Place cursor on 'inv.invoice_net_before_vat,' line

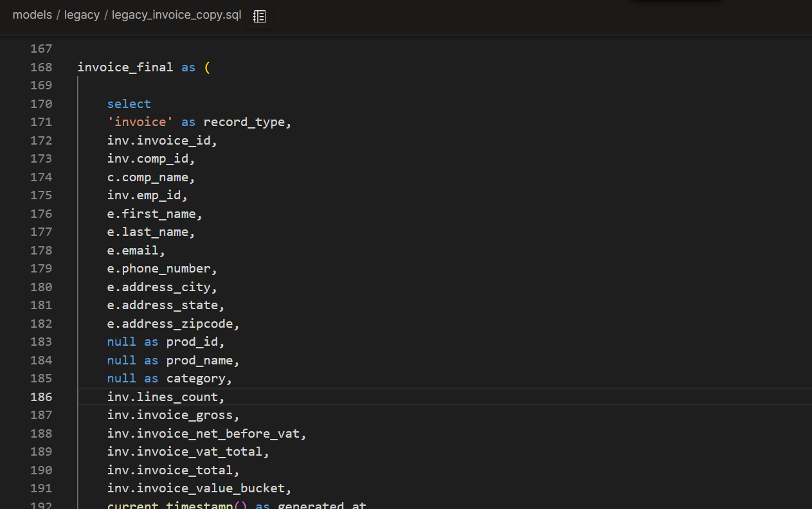207,433
